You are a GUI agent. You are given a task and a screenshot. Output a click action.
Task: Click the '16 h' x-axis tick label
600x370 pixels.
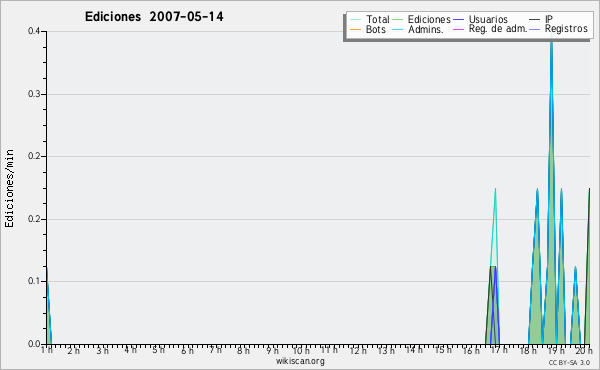click(x=471, y=351)
